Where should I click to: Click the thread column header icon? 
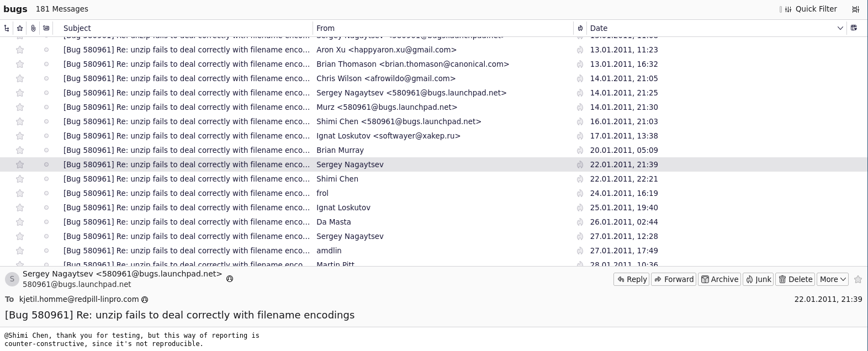click(7, 28)
